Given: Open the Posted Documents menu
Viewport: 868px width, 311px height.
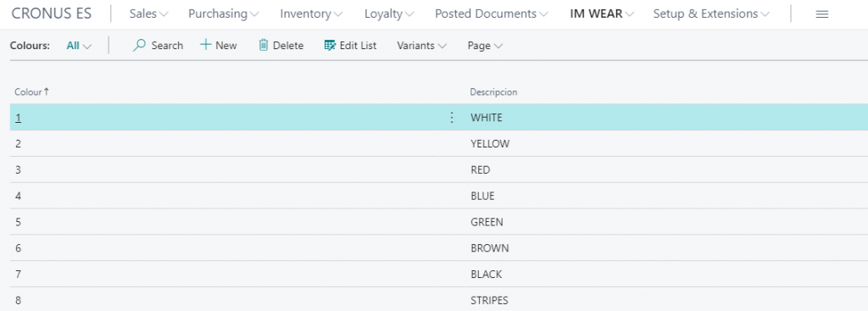Looking at the screenshot, I should click(x=492, y=14).
